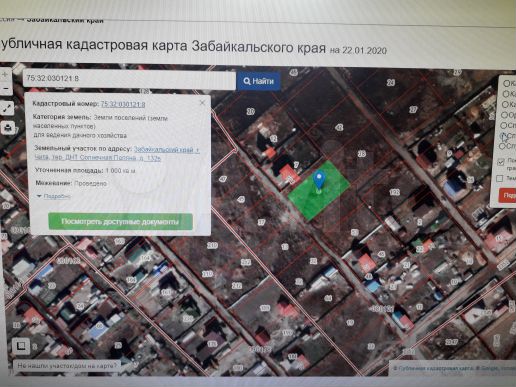Zoom in the map with plus button
Image resolution: width=516 pixels, height=387 pixels.
(x=5, y=75)
